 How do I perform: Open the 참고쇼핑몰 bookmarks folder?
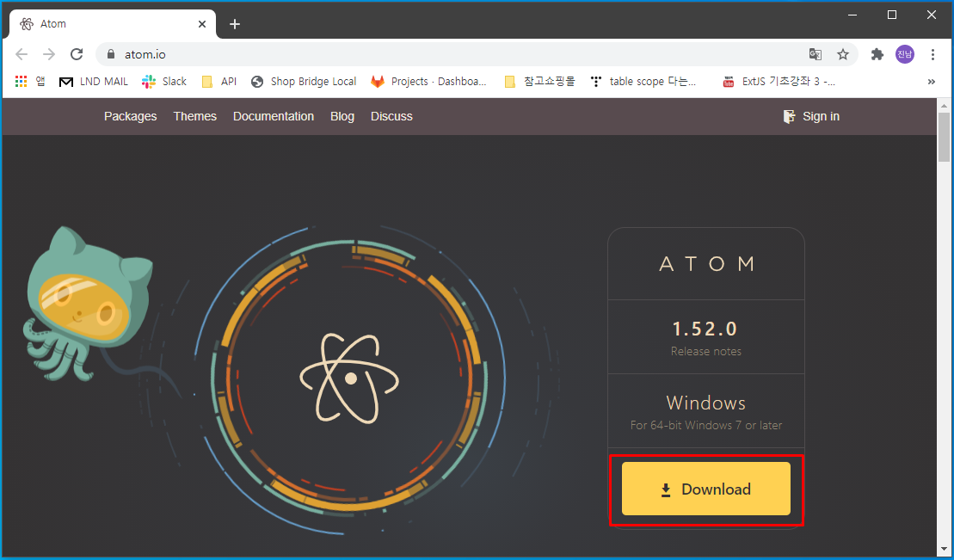(539, 81)
